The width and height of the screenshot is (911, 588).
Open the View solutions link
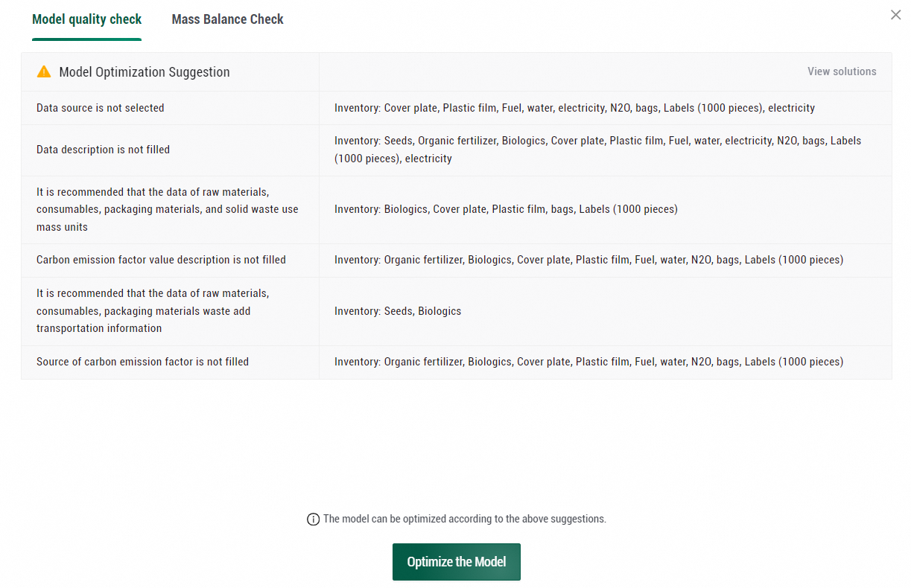(x=842, y=71)
